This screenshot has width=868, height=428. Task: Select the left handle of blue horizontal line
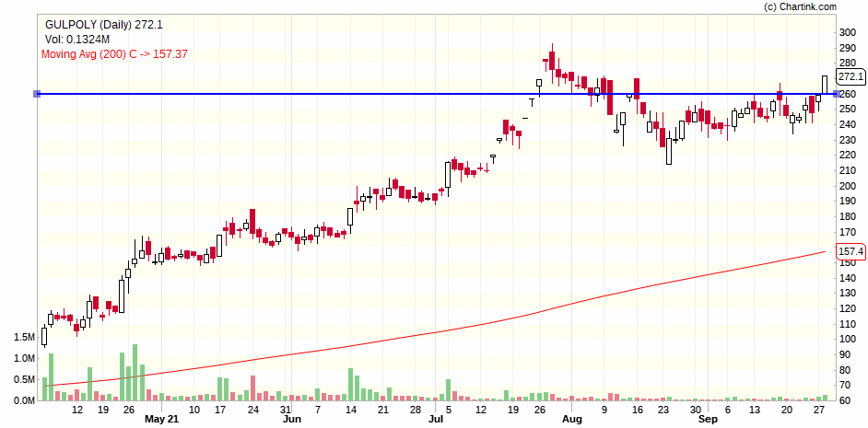coord(37,94)
